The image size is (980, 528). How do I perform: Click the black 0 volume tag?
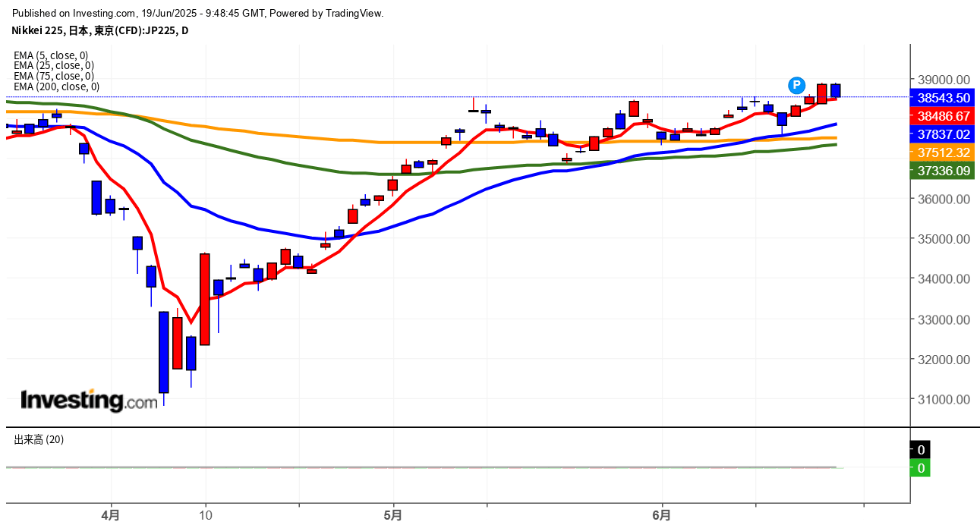coord(921,450)
